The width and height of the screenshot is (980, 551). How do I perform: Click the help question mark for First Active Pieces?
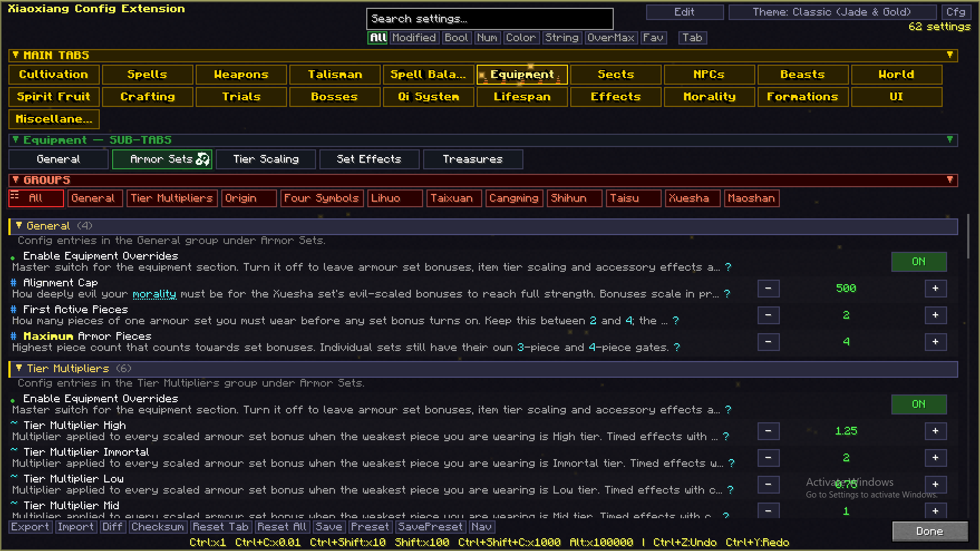[676, 320]
